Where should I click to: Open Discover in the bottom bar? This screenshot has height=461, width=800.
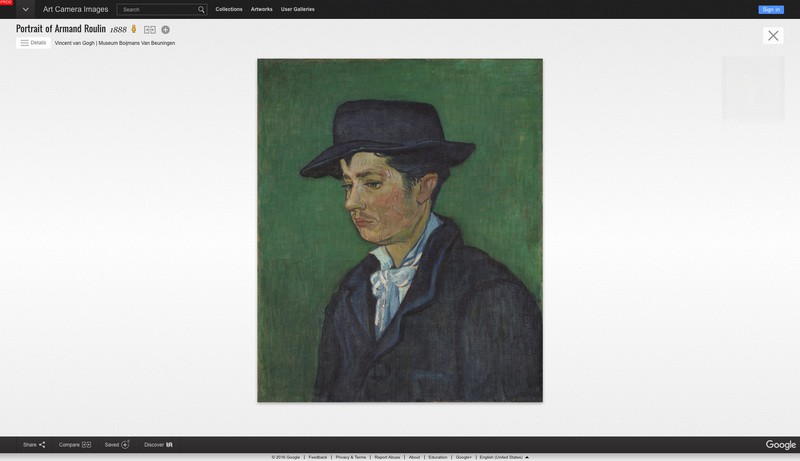tap(158, 444)
